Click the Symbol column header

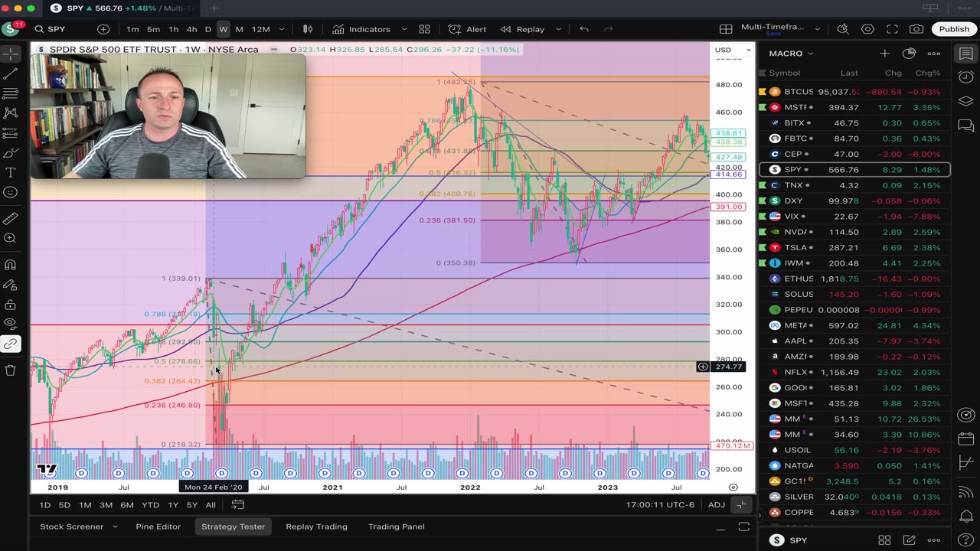point(785,73)
